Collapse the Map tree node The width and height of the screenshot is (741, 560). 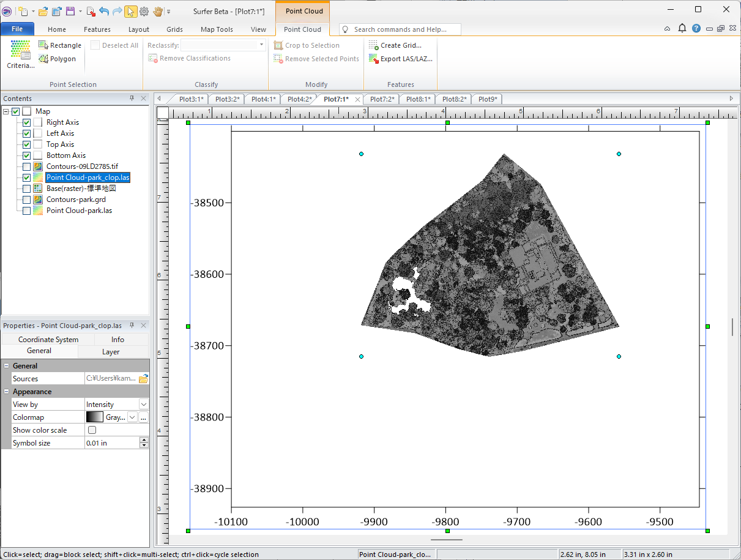[6, 111]
